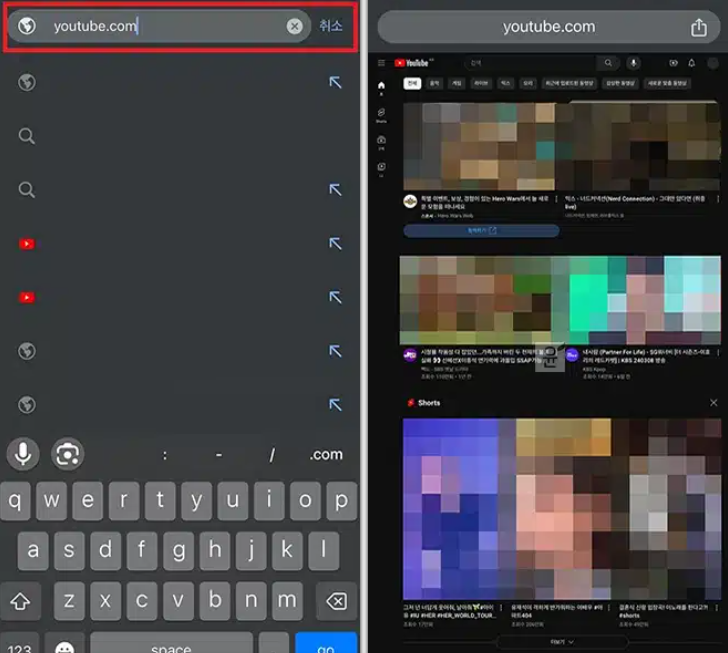Clear the youtube.com text with the X button
Image resolution: width=728 pixels, height=653 pixels.
[x=294, y=26]
